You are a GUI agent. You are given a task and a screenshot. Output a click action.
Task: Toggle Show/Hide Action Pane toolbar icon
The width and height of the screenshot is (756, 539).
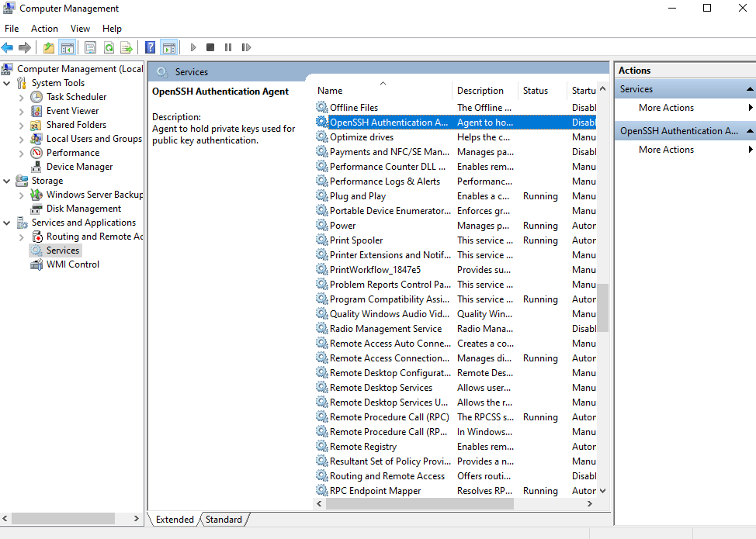pos(169,47)
